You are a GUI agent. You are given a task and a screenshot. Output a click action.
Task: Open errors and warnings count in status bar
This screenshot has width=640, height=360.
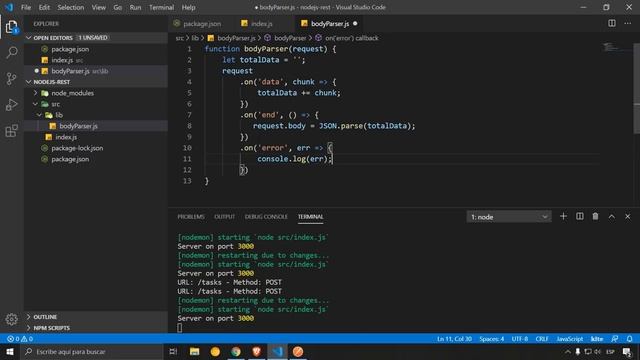coord(20,339)
